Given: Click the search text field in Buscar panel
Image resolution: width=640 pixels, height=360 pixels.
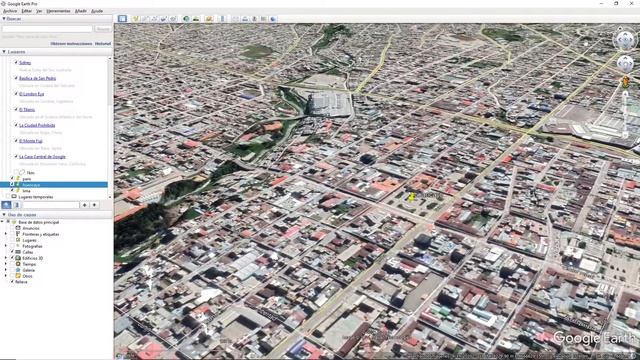Looking at the screenshot, I should click(x=47, y=29).
